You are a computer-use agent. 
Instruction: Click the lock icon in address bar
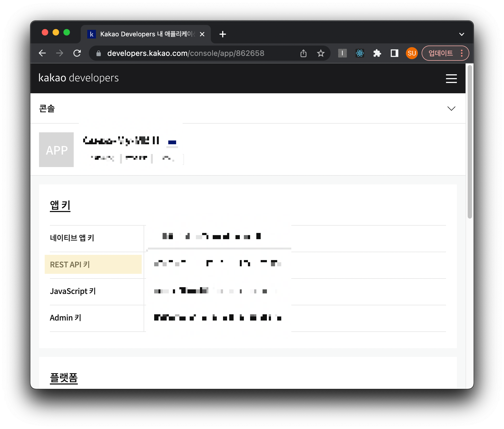pyautogui.click(x=99, y=53)
